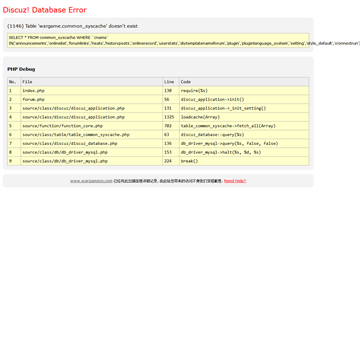The image size is (360, 360).
Task: Select the error message mentioning wargame.common_syscache
Action: point(72,26)
